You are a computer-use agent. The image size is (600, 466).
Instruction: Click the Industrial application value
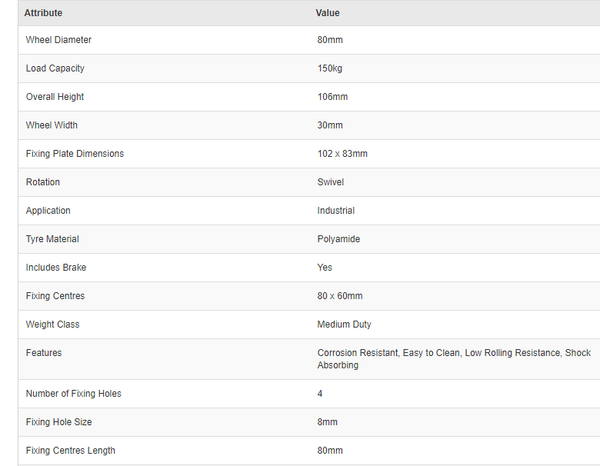[x=336, y=211]
